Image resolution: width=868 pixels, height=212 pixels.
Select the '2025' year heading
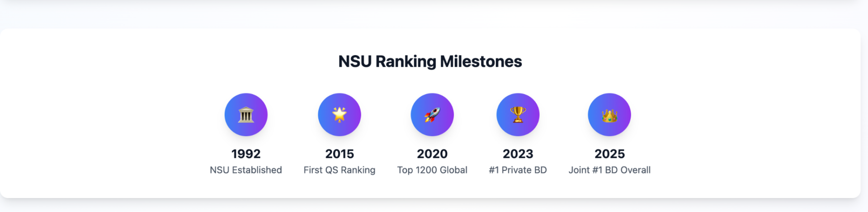(x=609, y=154)
